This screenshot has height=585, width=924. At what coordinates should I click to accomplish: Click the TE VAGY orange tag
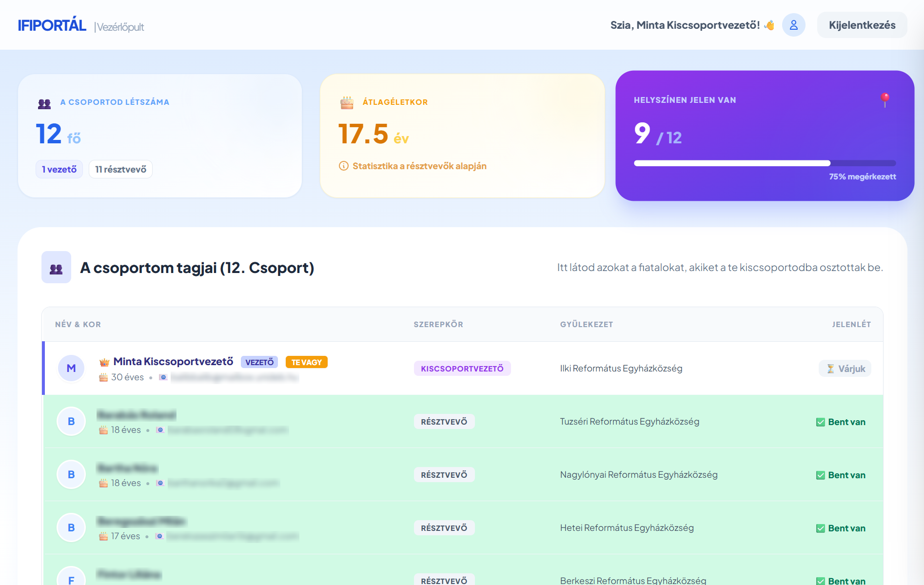(x=307, y=362)
